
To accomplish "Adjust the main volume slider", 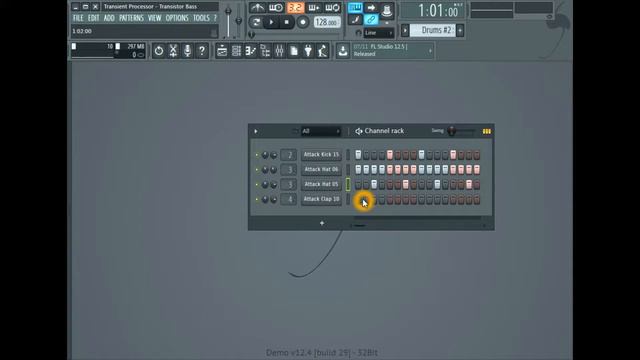I will (228, 11).
